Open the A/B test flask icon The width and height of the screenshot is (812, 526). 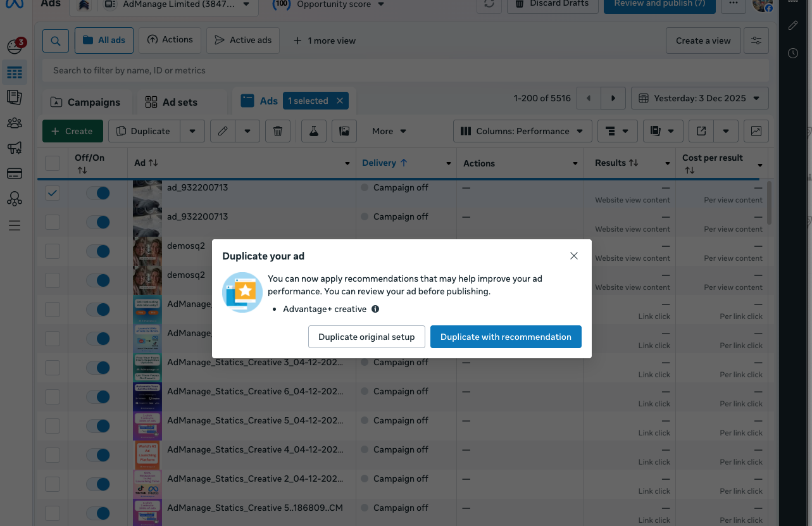tap(313, 131)
